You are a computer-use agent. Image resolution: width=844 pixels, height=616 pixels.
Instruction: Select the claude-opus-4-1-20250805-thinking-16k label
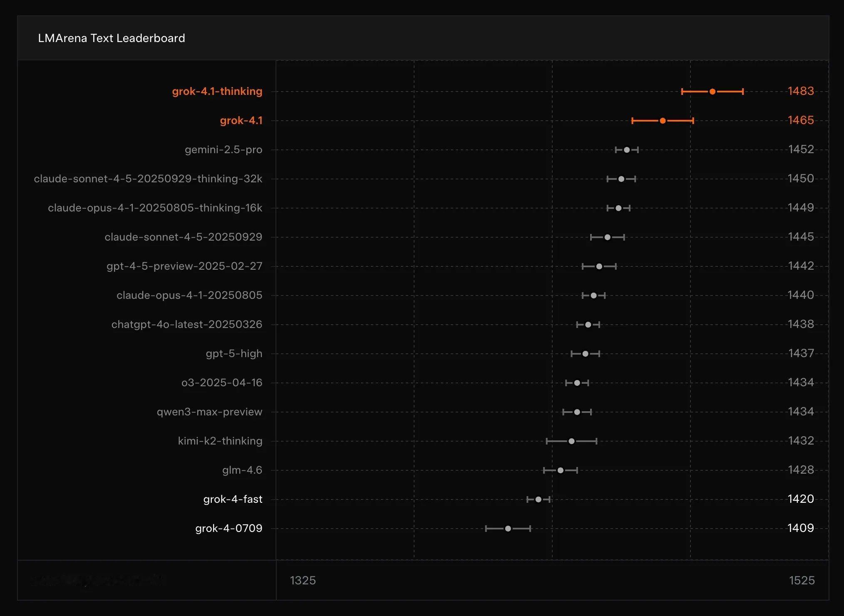click(155, 208)
